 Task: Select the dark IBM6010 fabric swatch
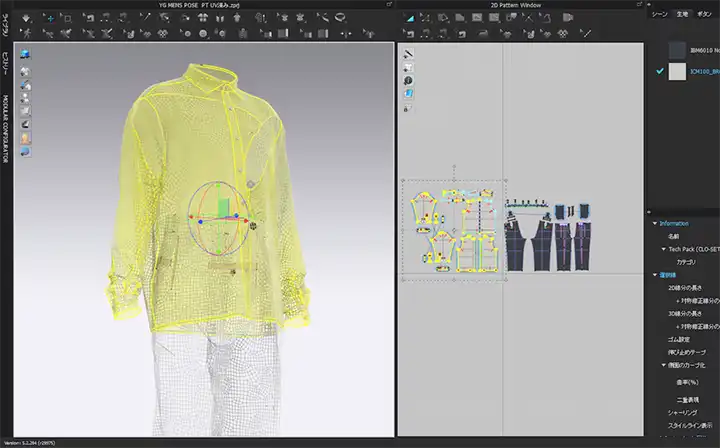[677, 48]
